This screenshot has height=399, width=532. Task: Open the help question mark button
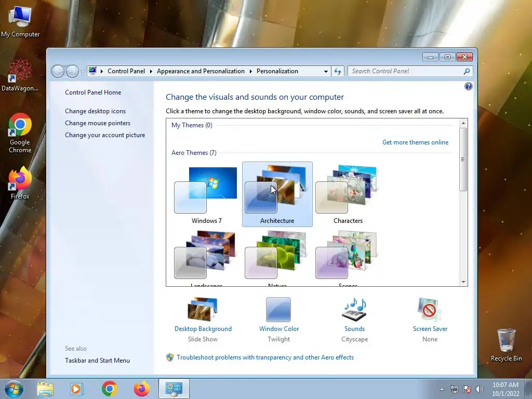[x=469, y=86]
